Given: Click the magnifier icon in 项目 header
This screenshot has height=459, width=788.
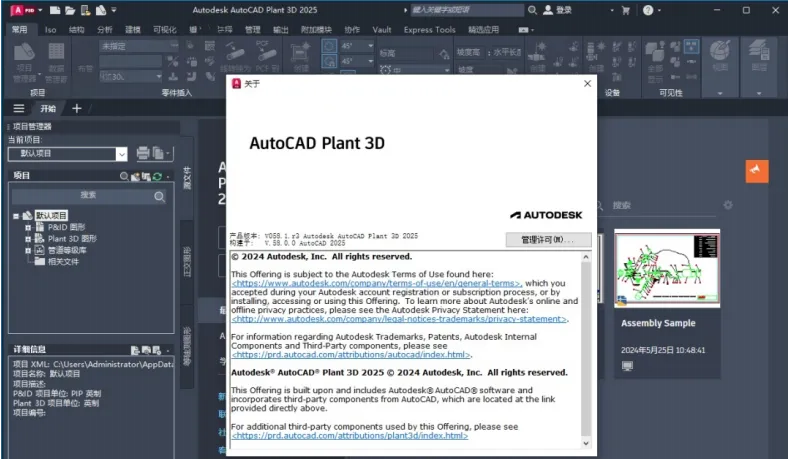Looking at the screenshot, I should pyautogui.click(x=124, y=176).
